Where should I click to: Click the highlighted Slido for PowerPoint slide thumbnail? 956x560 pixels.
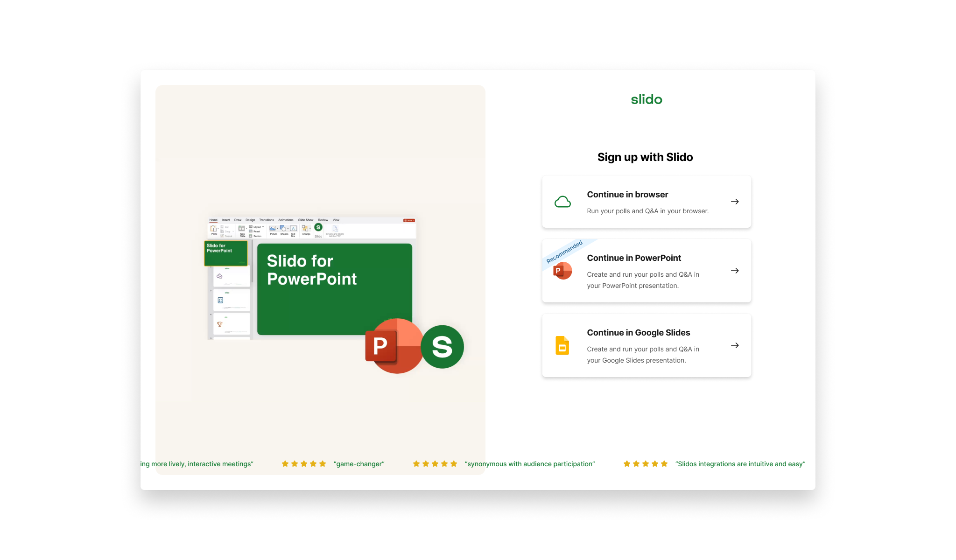[226, 253]
